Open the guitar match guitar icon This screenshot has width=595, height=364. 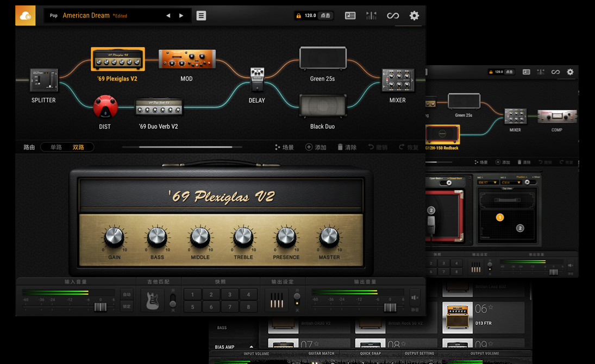point(153,300)
